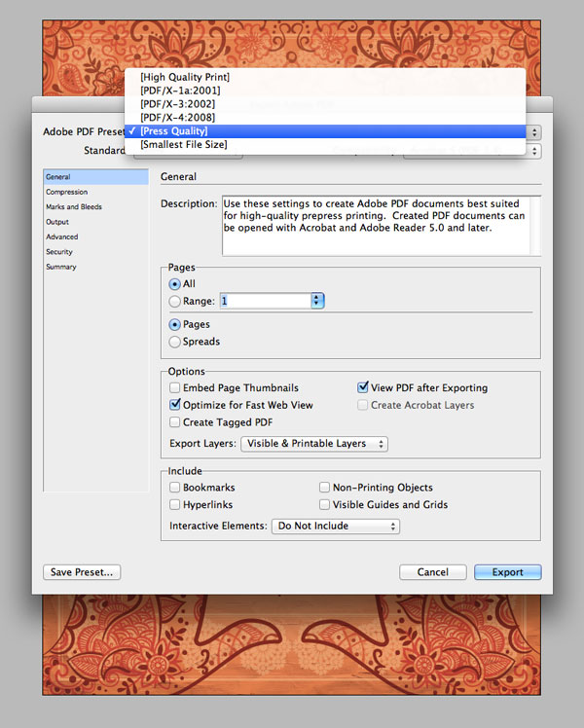Open the Output settings panel
Screen dimensions: 584x728
tap(95, 222)
